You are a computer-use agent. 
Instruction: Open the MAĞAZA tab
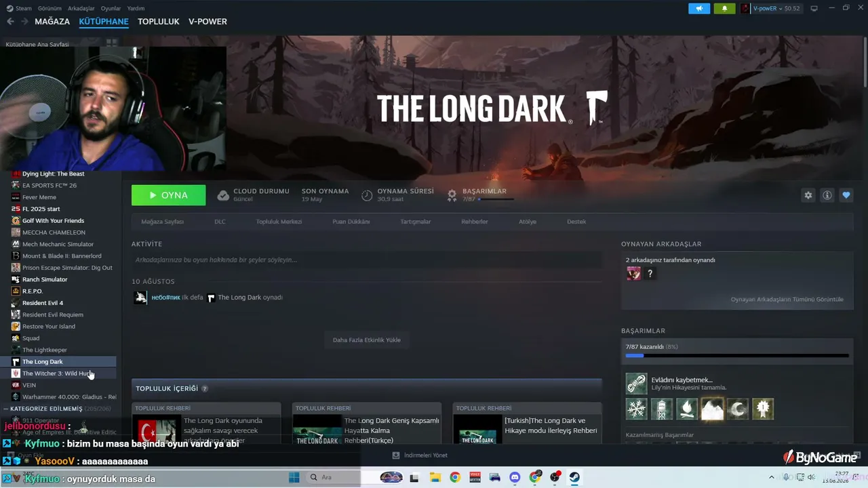click(x=52, y=22)
